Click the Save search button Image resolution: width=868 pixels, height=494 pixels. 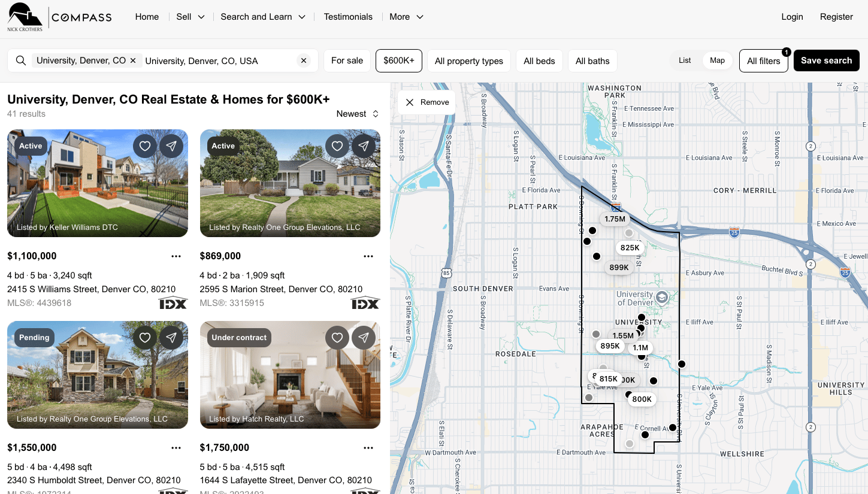(826, 60)
